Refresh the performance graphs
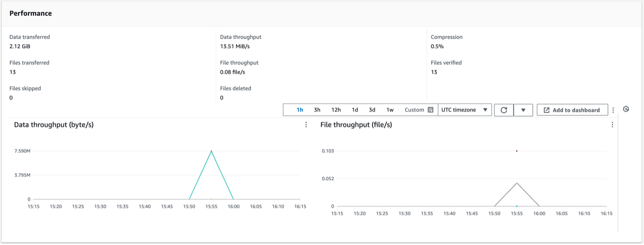This screenshot has height=245, width=644. coord(504,110)
